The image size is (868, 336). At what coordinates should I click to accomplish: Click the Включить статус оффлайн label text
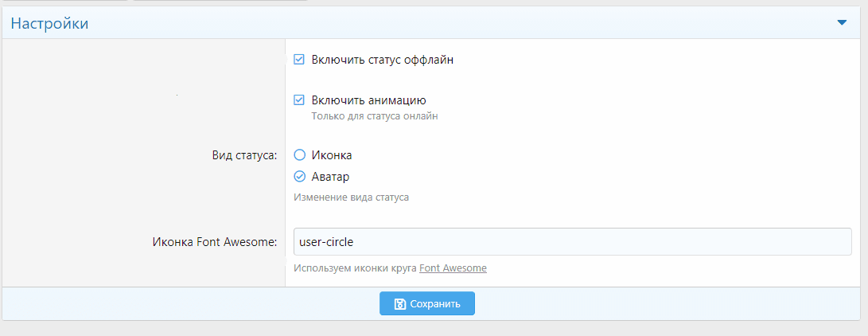(x=382, y=60)
